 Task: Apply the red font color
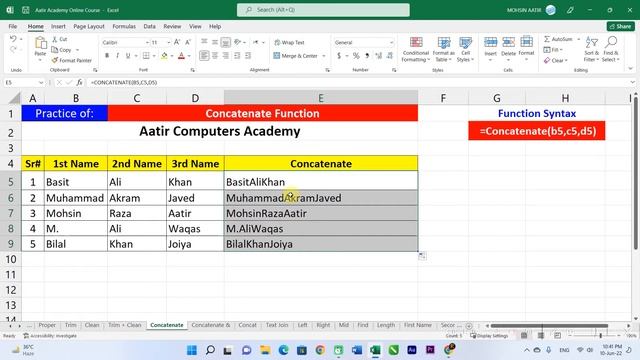182,56
